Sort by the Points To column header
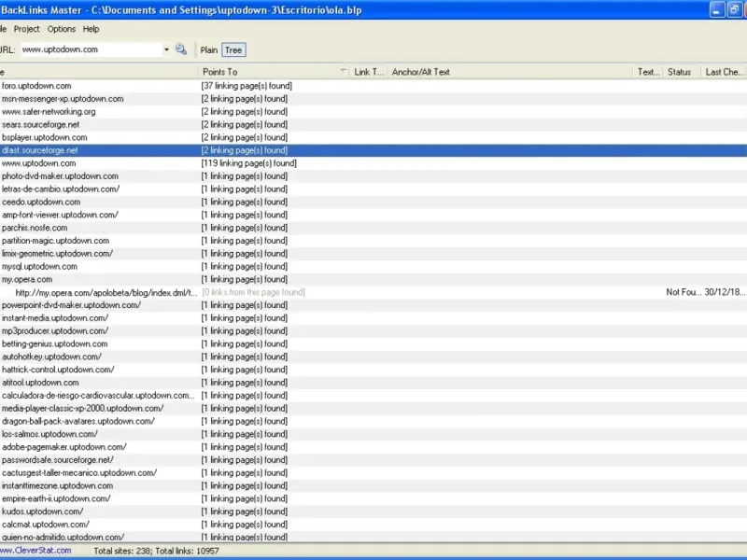 [x=274, y=72]
